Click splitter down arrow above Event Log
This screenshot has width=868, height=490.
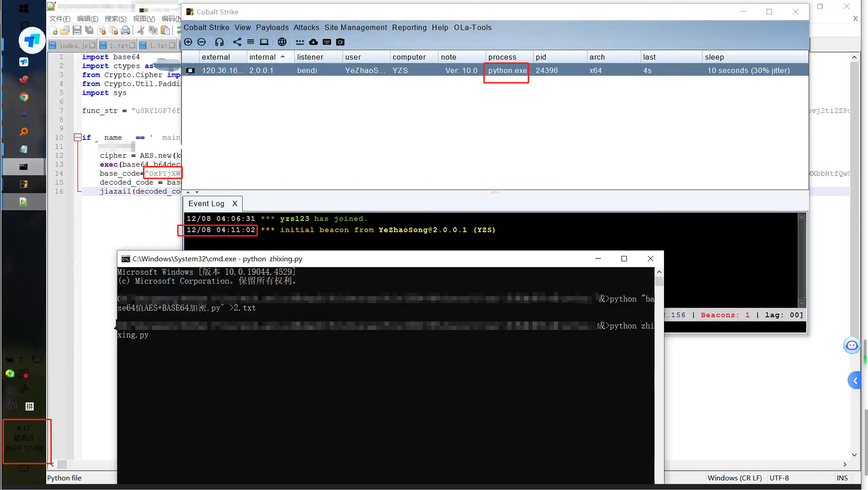point(197,192)
